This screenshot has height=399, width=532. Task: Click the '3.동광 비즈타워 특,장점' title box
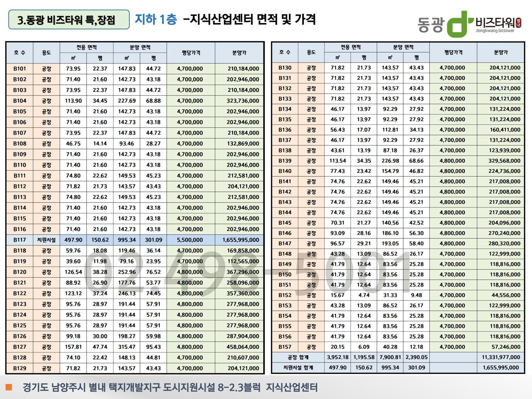point(69,20)
